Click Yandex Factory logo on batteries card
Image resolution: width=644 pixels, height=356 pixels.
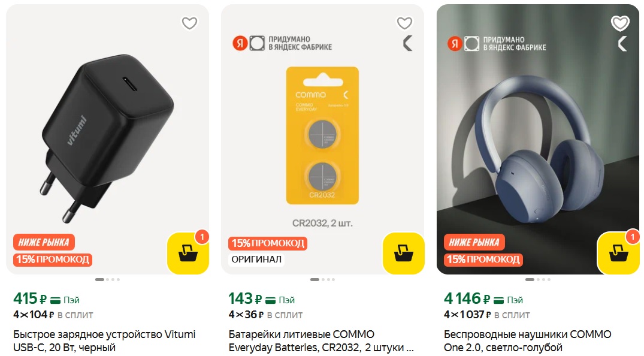click(x=248, y=43)
